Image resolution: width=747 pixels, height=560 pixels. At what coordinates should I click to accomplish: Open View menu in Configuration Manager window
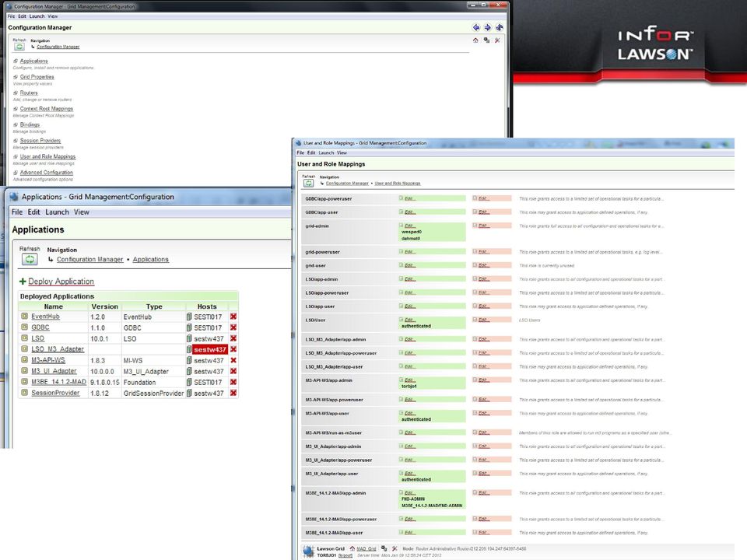click(x=53, y=16)
